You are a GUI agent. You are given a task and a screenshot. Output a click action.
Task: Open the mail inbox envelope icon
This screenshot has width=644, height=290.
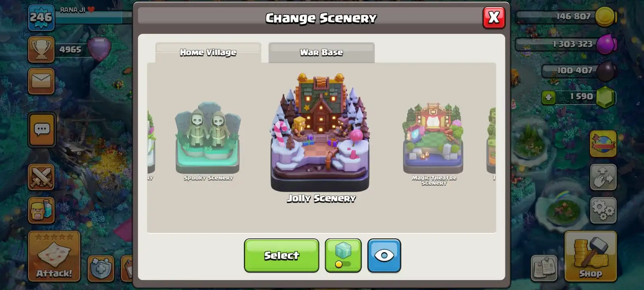point(41,81)
